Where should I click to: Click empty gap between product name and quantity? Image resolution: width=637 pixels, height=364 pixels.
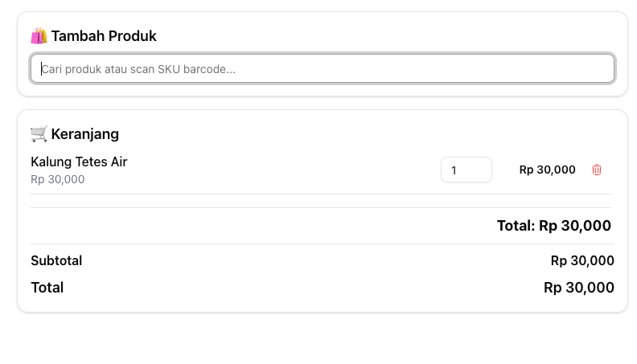tap(282, 170)
